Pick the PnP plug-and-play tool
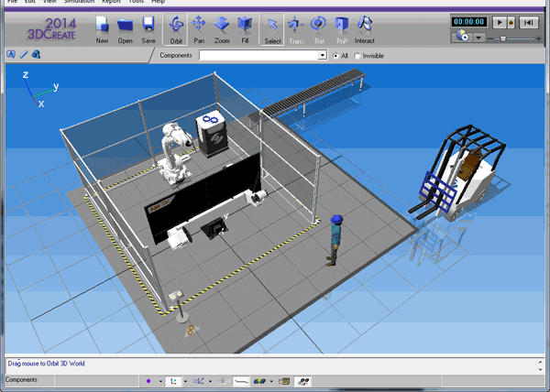 tap(342, 27)
